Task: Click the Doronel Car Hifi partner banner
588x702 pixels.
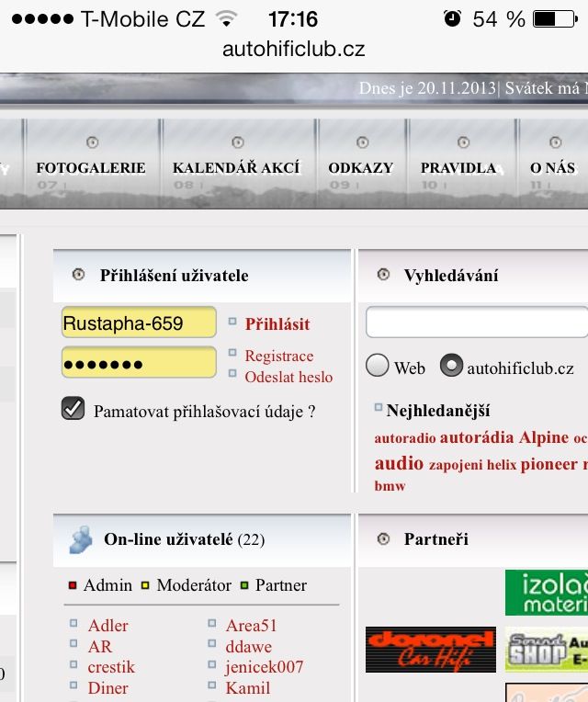Action: 431,650
